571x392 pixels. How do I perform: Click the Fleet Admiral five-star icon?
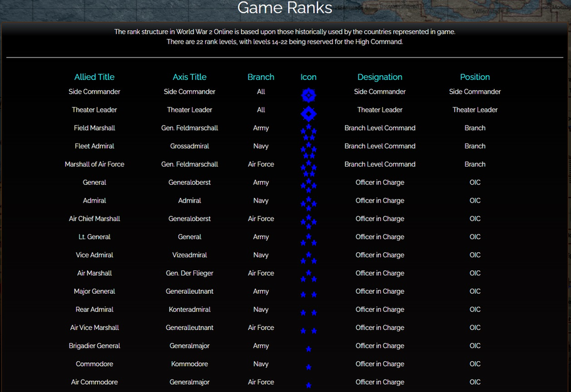[308, 150]
